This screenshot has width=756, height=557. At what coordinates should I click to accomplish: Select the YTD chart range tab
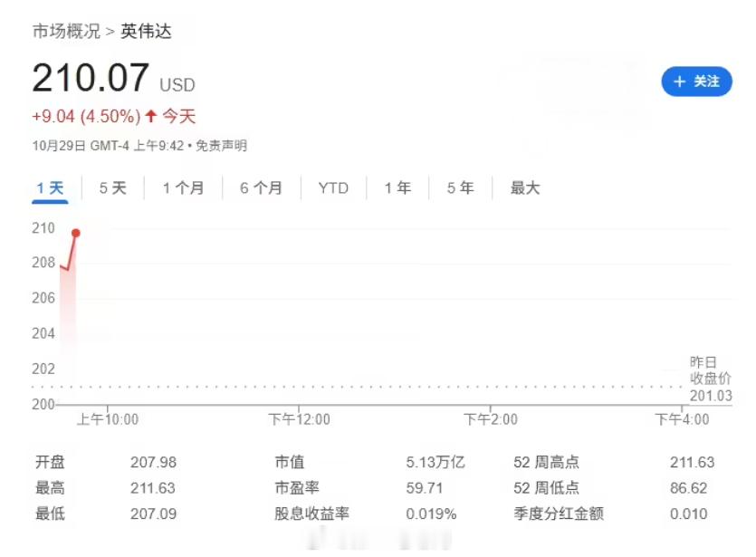point(333,188)
